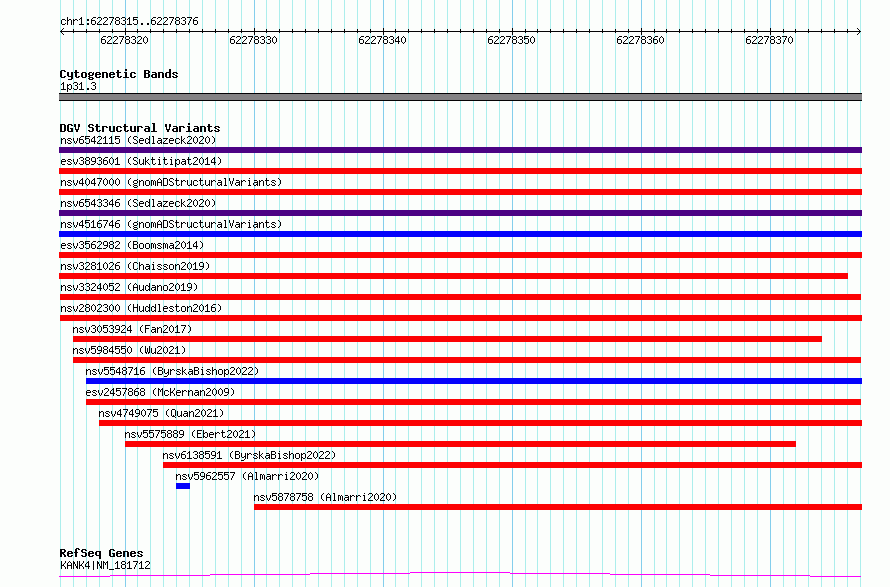Click the nsv6138591 (ByrskaBishop2022) label
The width and height of the screenshot is (890, 587).
click(249, 455)
